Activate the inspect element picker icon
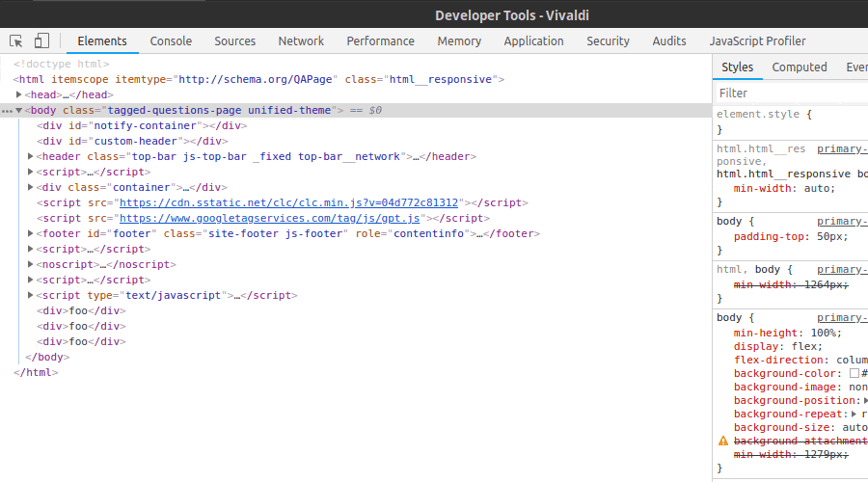The height and width of the screenshot is (482, 868). 16,40
